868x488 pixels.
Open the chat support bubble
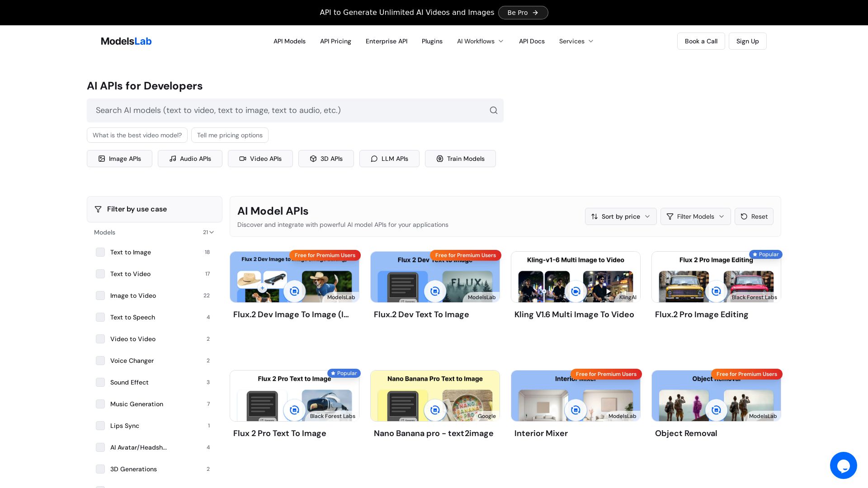click(x=843, y=465)
